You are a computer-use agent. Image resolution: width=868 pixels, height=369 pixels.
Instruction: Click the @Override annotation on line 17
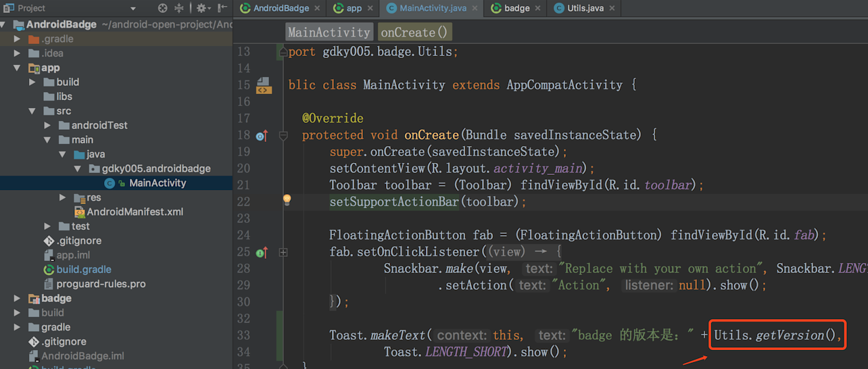coord(333,118)
